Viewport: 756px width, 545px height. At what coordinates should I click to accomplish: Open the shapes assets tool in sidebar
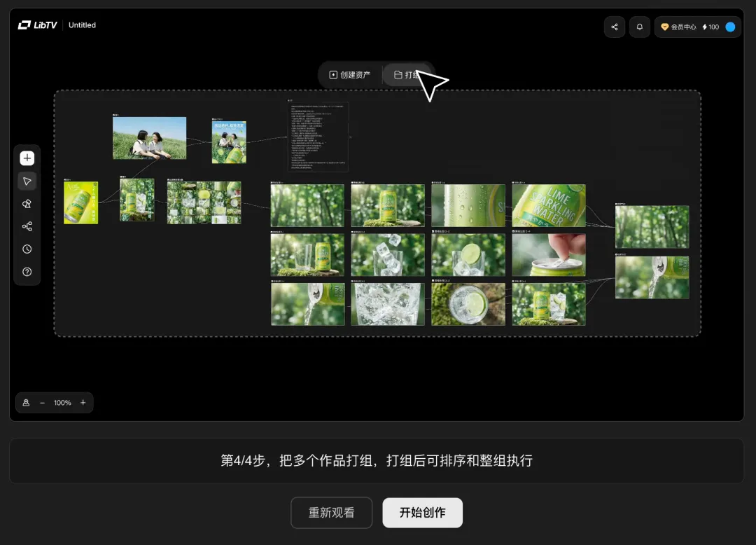click(27, 204)
